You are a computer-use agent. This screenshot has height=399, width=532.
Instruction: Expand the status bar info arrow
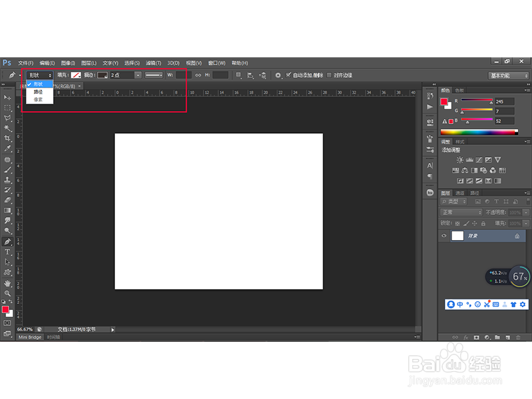[x=112, y=329]
